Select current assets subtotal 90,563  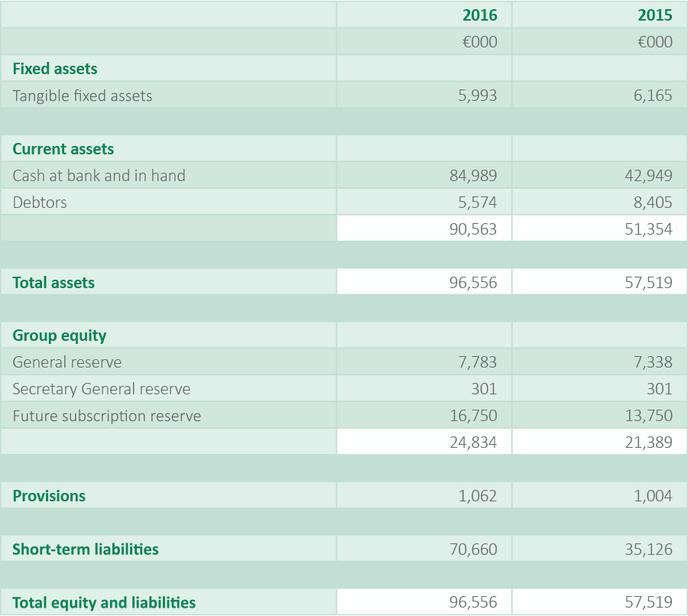(473, 229)
